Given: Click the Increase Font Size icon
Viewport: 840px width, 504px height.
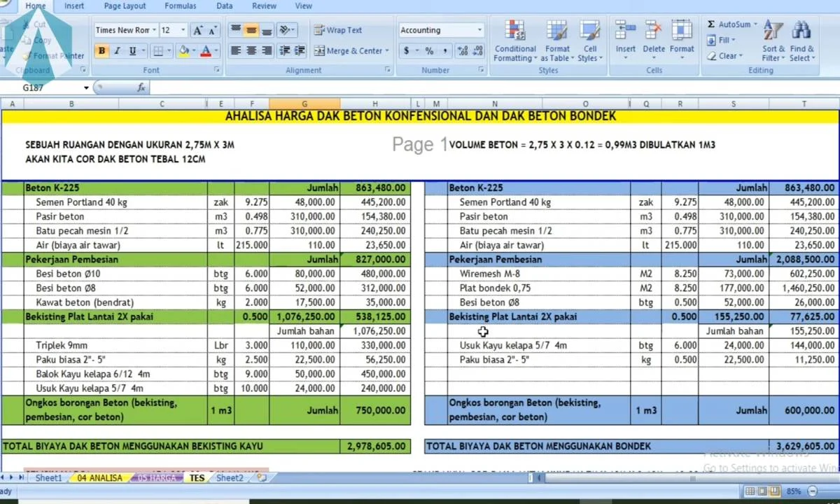Looking at the screenshot, I should [x=198, y=30].
